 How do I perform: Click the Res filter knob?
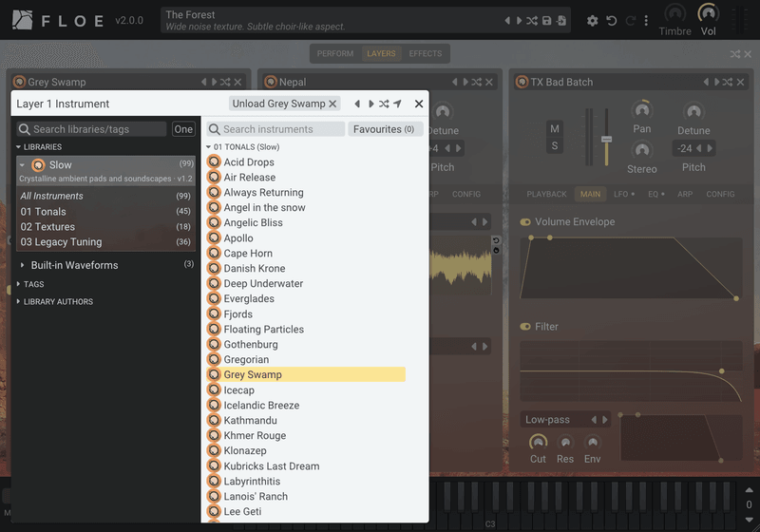pos(565,443)
